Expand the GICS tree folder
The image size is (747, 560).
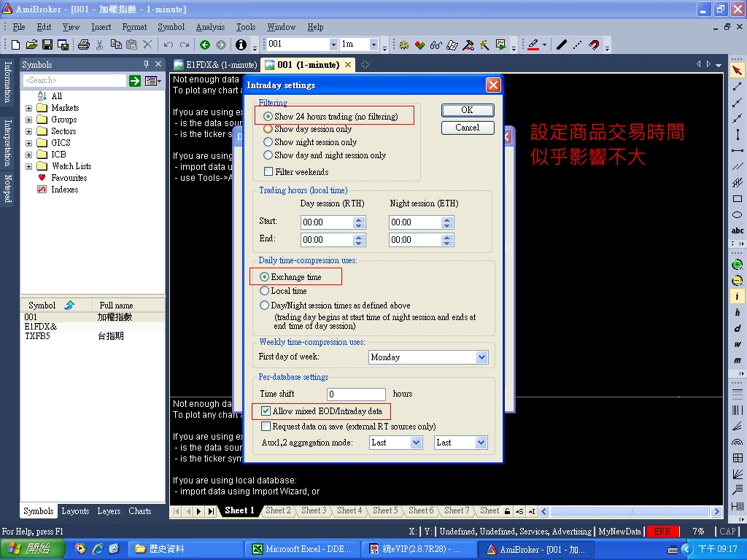28,143
